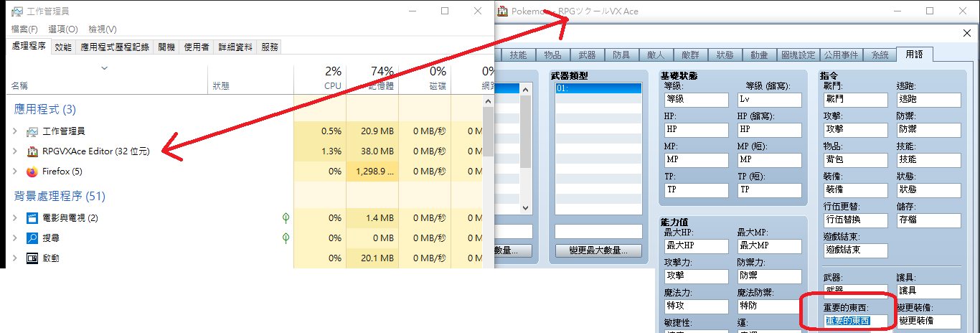Switch to the 詳細資料 tab
980x333 pixels.
coord(235,47)
